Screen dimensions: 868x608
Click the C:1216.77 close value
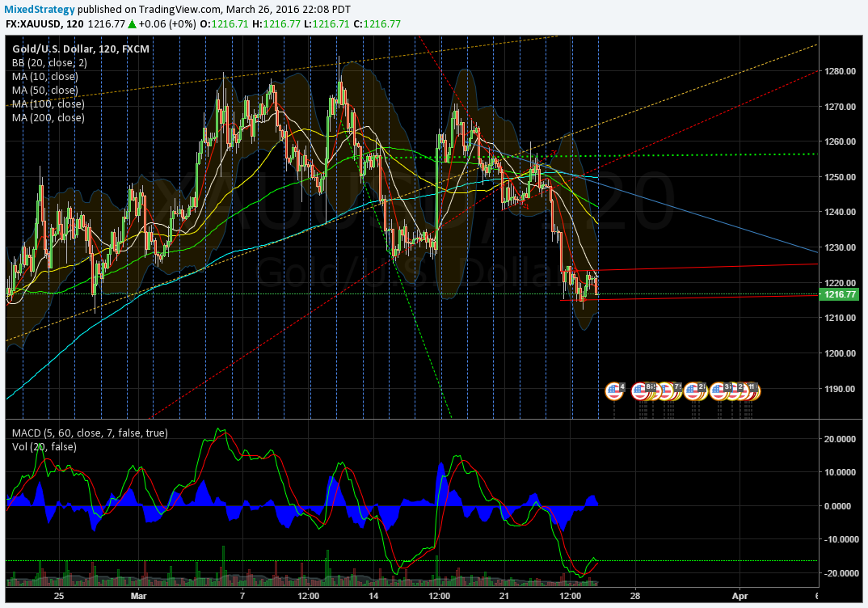coord(377,23)
